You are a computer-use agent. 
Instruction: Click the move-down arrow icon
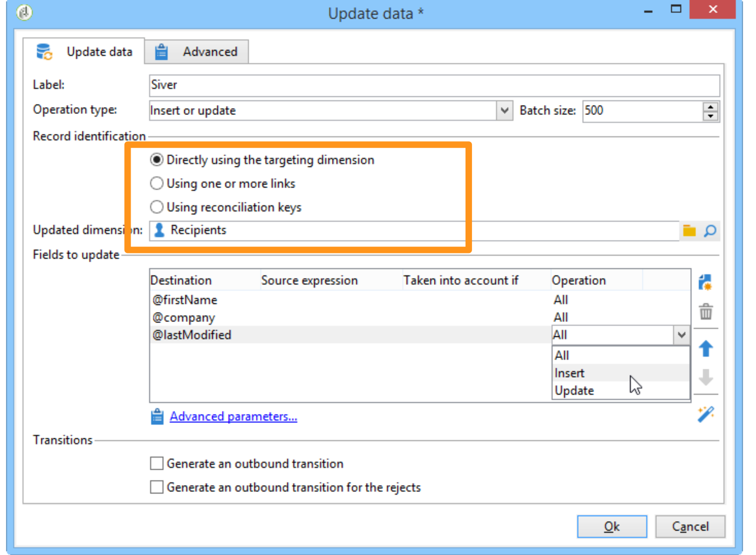706,378
